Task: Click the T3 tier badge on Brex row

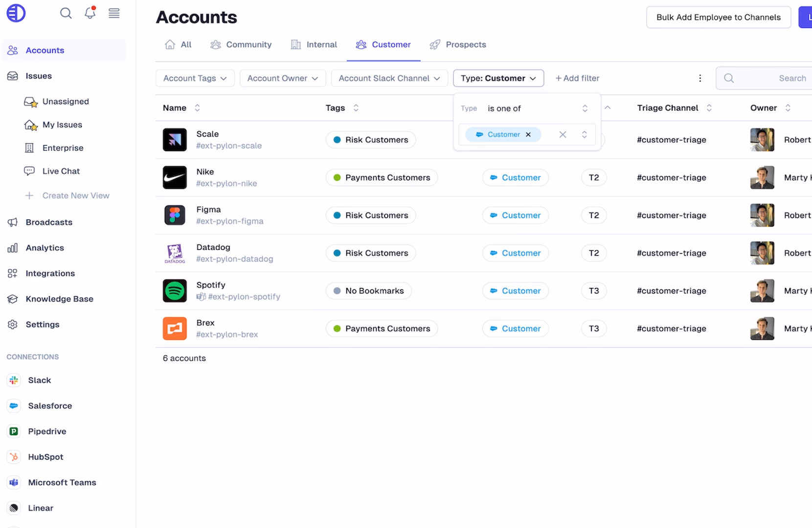Action: [x=594, y=329]
